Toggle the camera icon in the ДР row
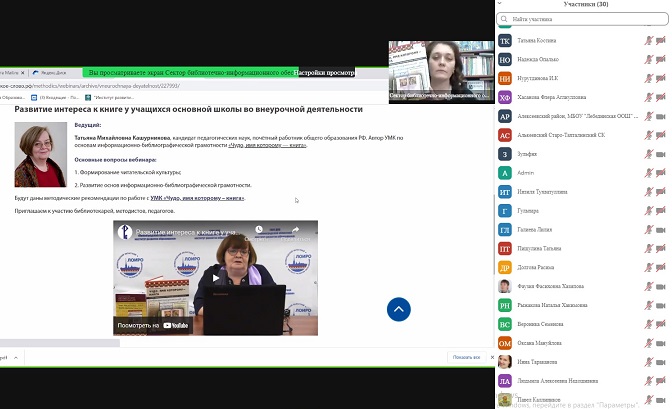 pos(660,267)
